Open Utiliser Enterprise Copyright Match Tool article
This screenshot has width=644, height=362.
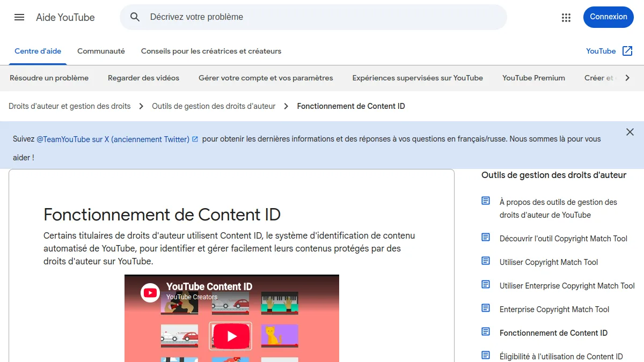[x=567, y=286]
